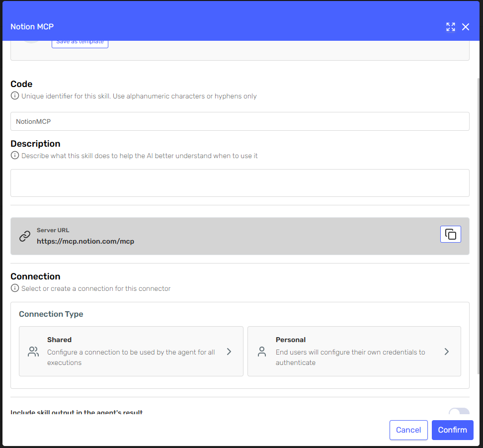483x448 pixels.
Task: Confirm the Notion MCP skill settings
Action: pyautogui.click(x=452, y=430)
